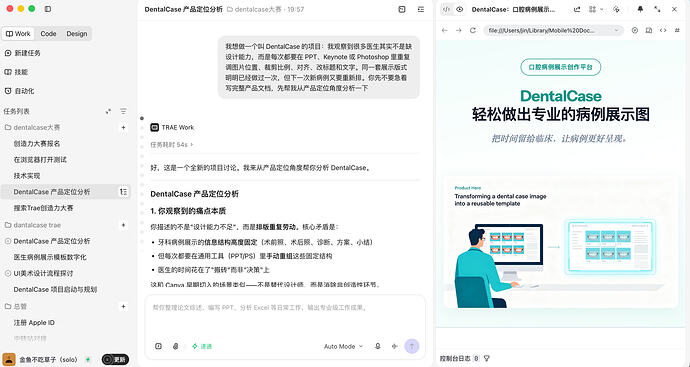The image size is (690, 367).
Task: Click the panel layout icon in chat header
Action: click(402, 9)
